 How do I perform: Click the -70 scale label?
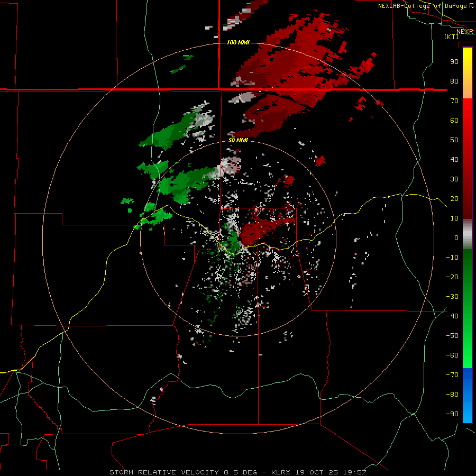(x=452, y=375)
